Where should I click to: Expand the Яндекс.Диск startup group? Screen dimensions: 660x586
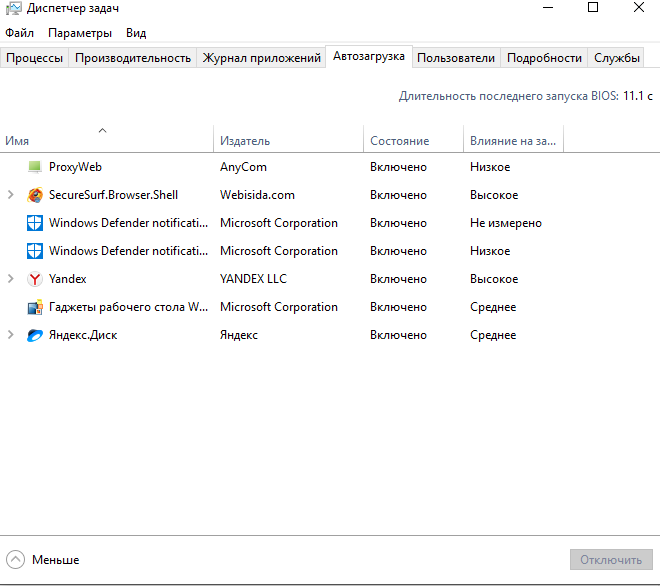click(11, 335)
